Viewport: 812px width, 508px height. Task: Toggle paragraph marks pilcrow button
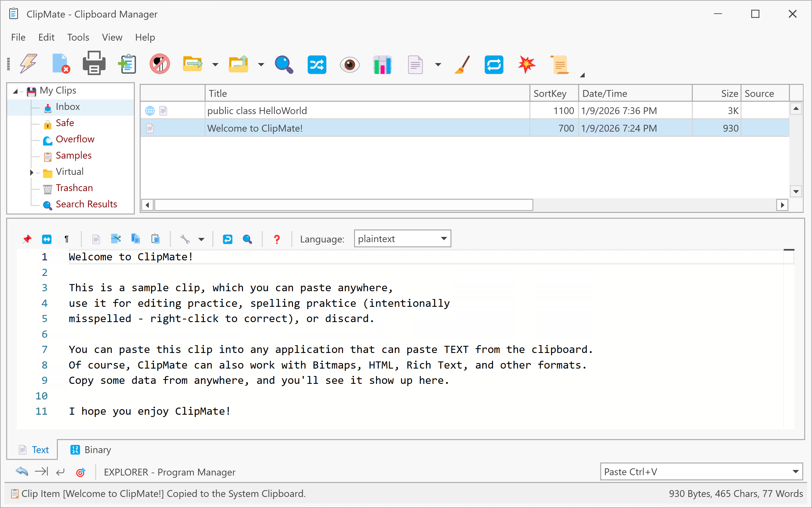click(x=67, y=239)
